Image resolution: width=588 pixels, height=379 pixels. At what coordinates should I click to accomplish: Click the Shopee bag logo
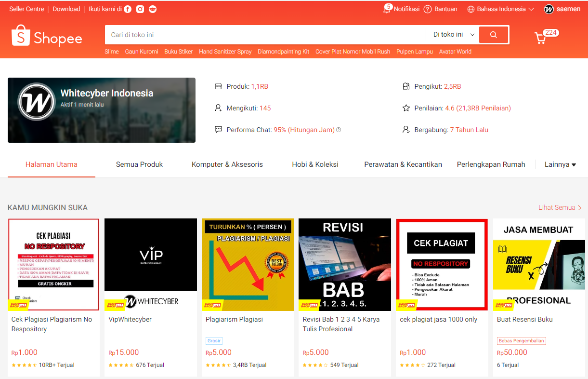pos(21,37)
